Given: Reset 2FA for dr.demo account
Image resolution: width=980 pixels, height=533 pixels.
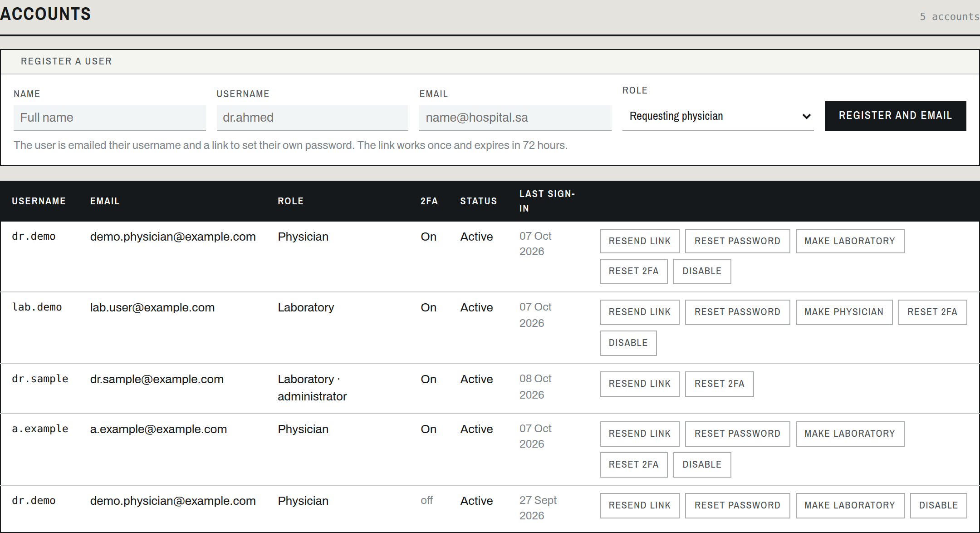Looking at the screenshot, I should (x=633, y=271).
